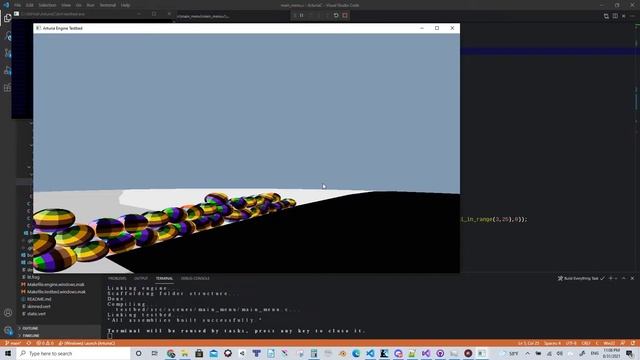Open the Terminal menu
The width and height of the screenshot is (640, 360).
(x=108, y=5)
